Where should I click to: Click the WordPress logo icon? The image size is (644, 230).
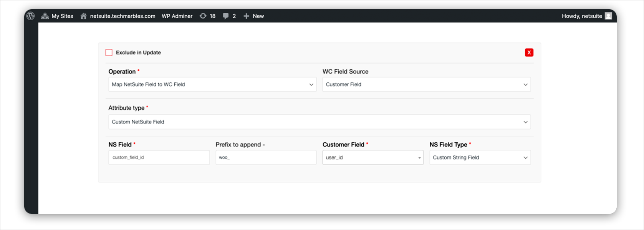(31, 16)
